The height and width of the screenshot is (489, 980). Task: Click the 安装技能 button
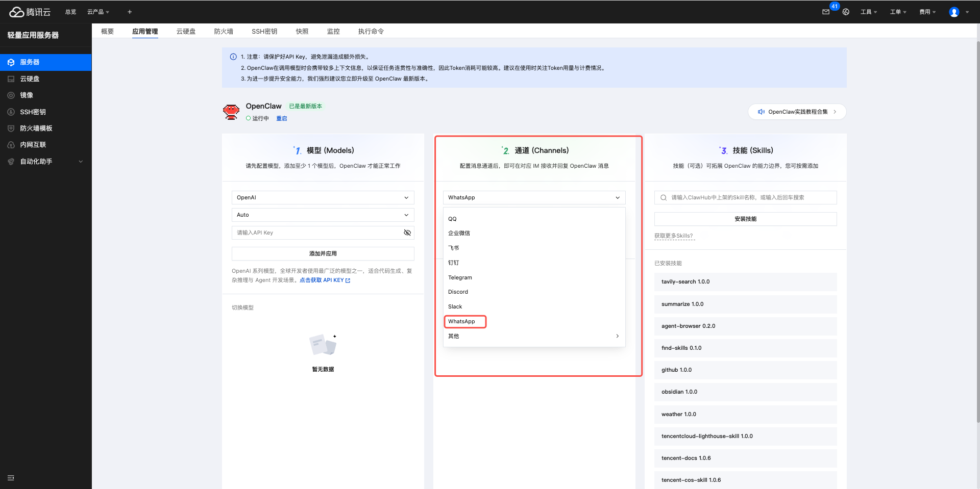745,219
